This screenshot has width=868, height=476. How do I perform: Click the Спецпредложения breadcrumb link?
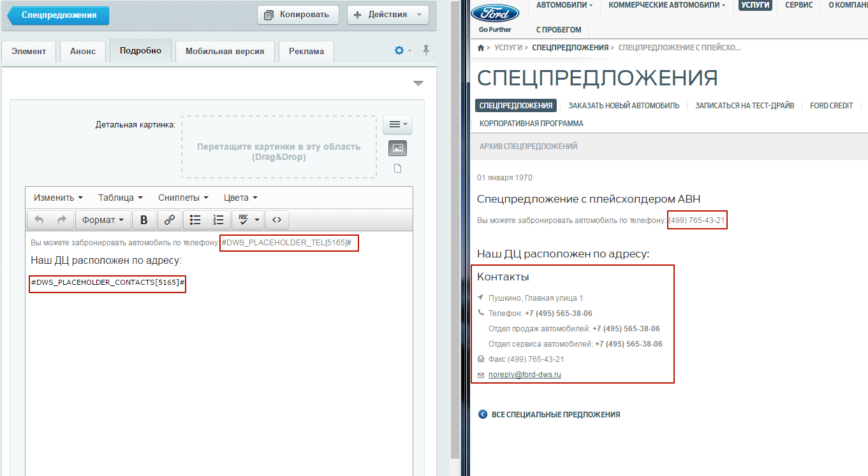coord(570,48)
